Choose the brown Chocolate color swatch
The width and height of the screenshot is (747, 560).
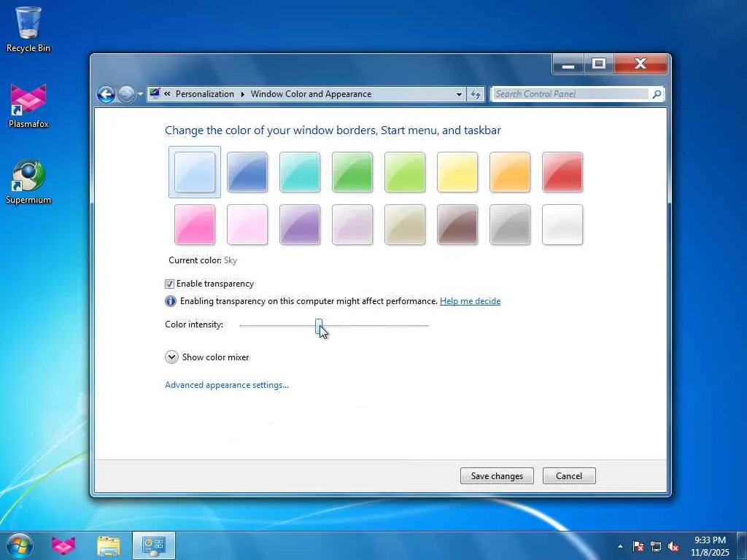tap(457, 225)
